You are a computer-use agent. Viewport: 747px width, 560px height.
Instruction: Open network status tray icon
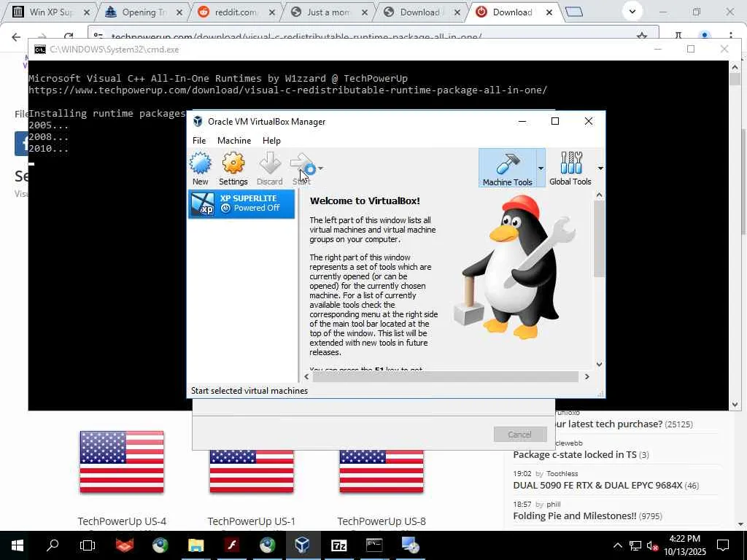pyautogui.click(x=635, y=545)
